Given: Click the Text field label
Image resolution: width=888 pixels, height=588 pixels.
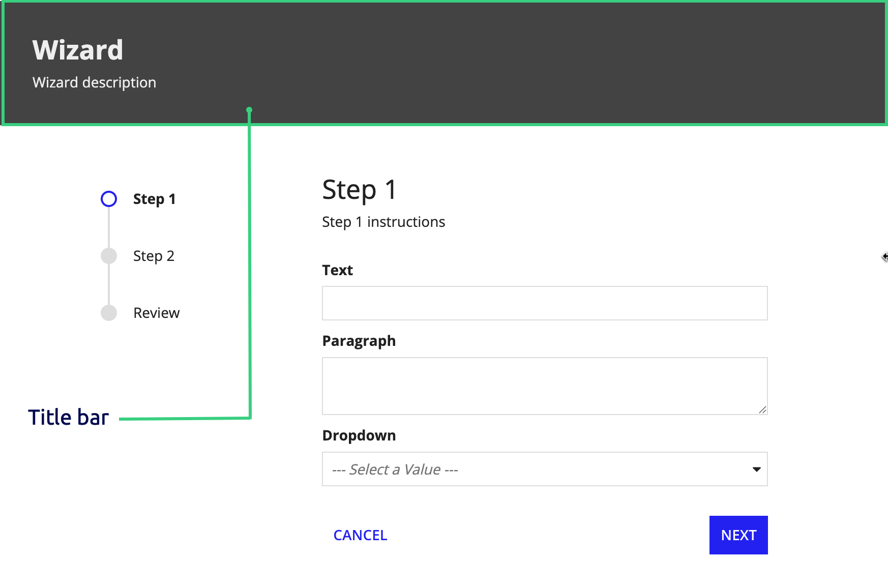Looking at the screenshot, I should pyautogui.click(x=337, y=270).
